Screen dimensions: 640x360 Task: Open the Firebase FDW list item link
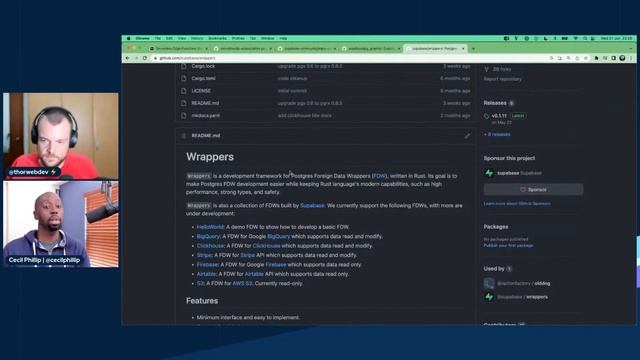(x=207, y=264)
